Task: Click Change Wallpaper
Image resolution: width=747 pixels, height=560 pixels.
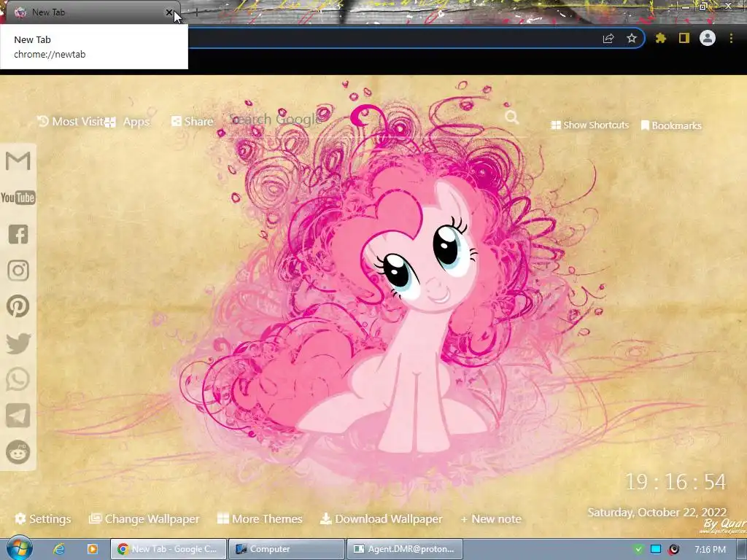Action: tap(144, 519)
